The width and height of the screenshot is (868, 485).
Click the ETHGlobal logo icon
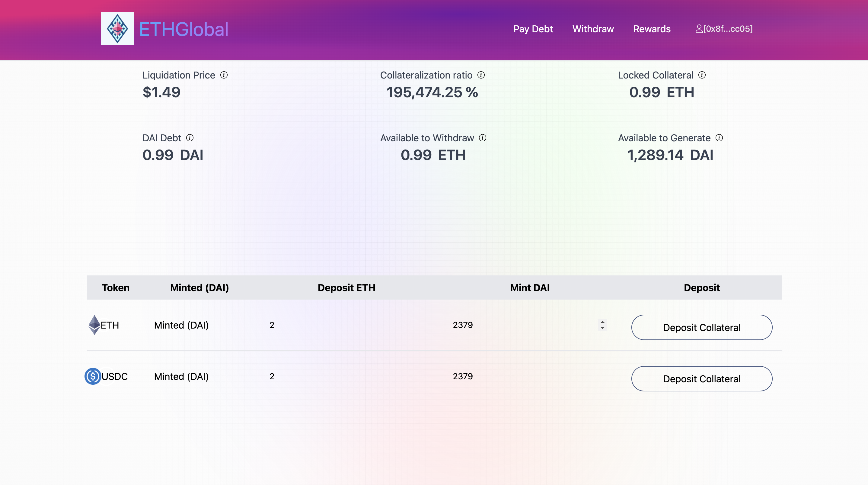point(118,29)
